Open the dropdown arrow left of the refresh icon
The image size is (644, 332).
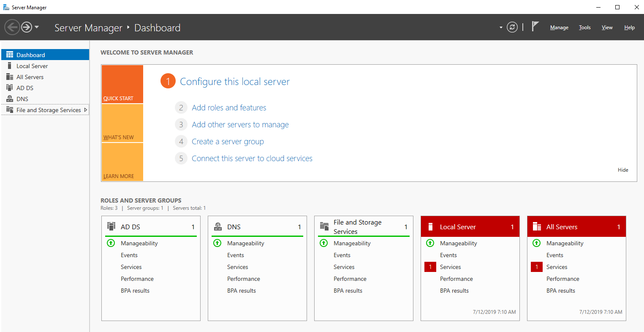click(501, 27)
